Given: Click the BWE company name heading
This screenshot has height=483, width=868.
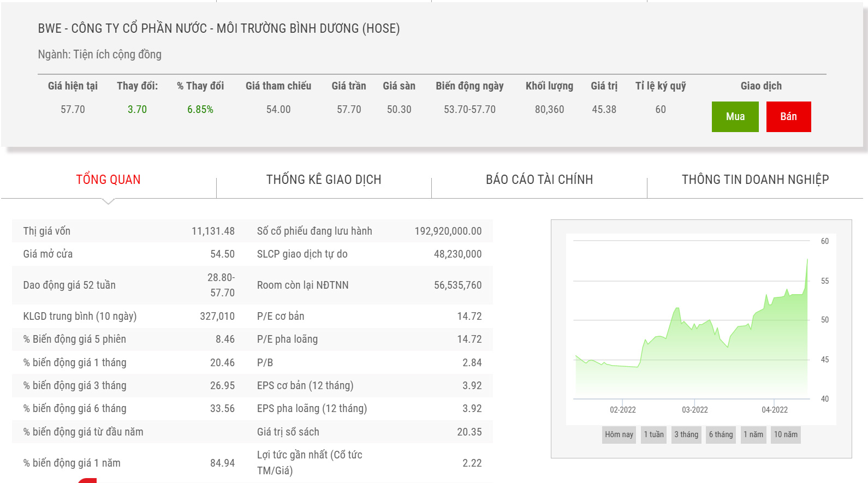Looking at the screenshot, I should 218,28.
